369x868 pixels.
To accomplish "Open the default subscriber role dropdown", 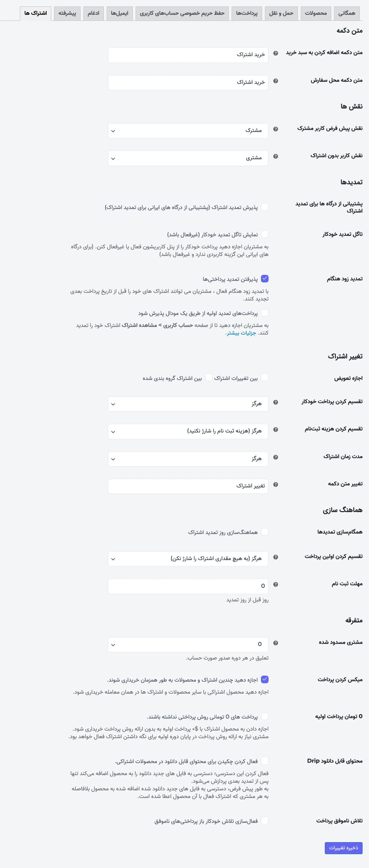I will 188,131.
